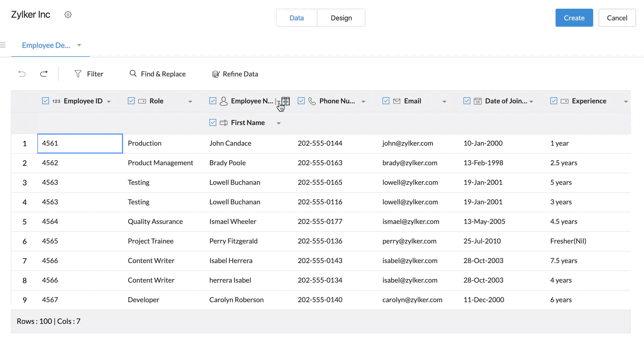Toggle the First Name sub-column checkbox
Screen dimensions: 644x345
point(213,122)
